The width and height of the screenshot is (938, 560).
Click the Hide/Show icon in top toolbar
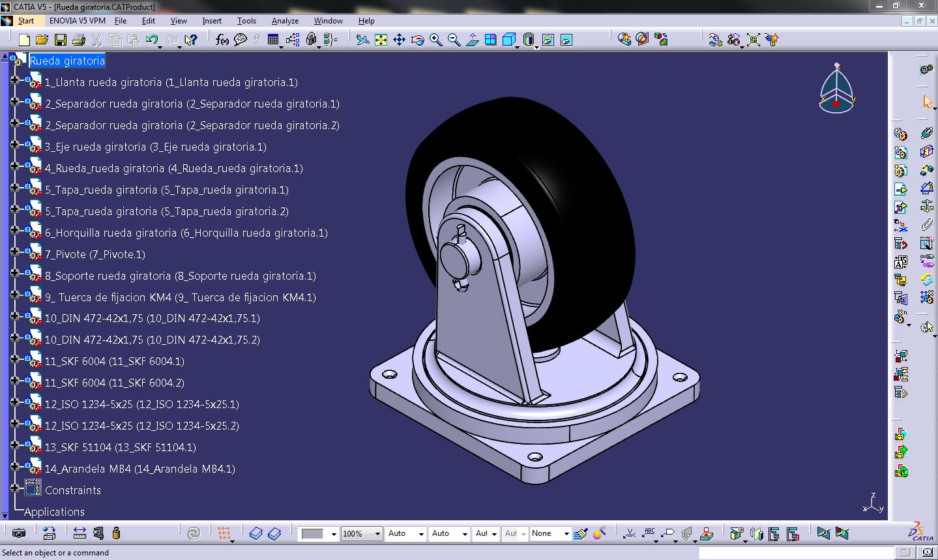[x=548, y=40]
